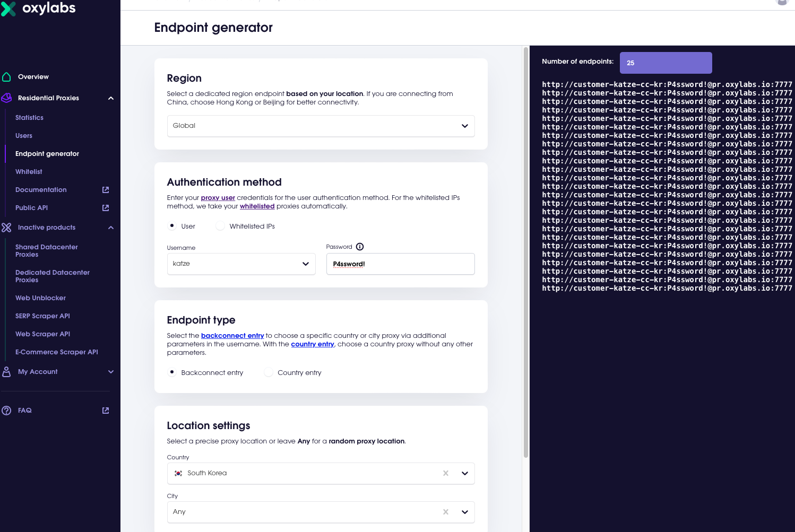Open Web Unblocker
The height and width of the screenshot is (532, 795).
click(x=41, y=298)
